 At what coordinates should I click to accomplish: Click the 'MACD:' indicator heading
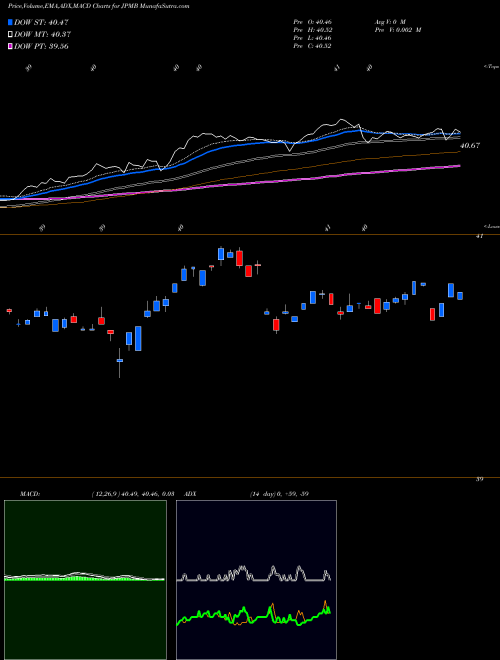pos(30,494)
